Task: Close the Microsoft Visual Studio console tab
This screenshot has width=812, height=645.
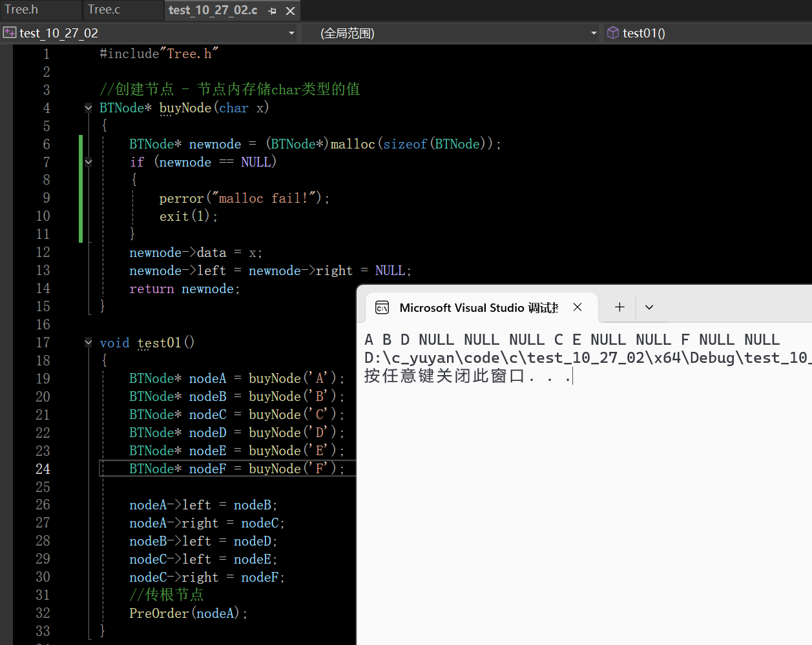Action: 578,307
